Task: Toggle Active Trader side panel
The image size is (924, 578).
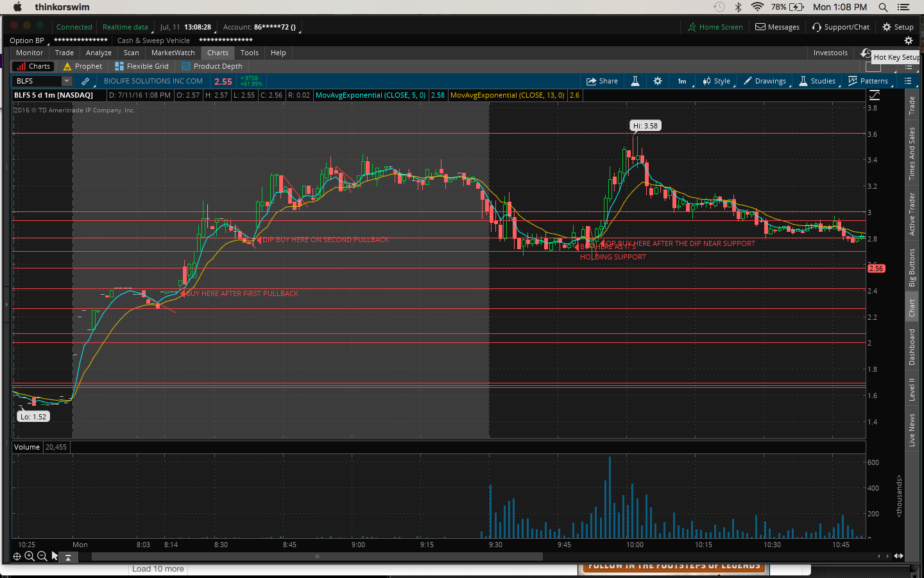Action: pos(912,214)
